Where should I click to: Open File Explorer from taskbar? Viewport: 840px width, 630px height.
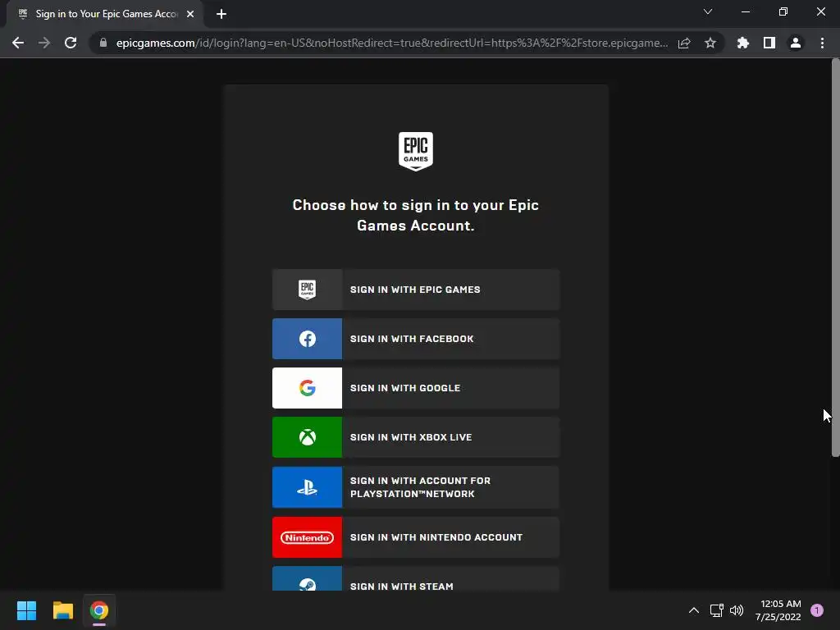pos(62,610)
